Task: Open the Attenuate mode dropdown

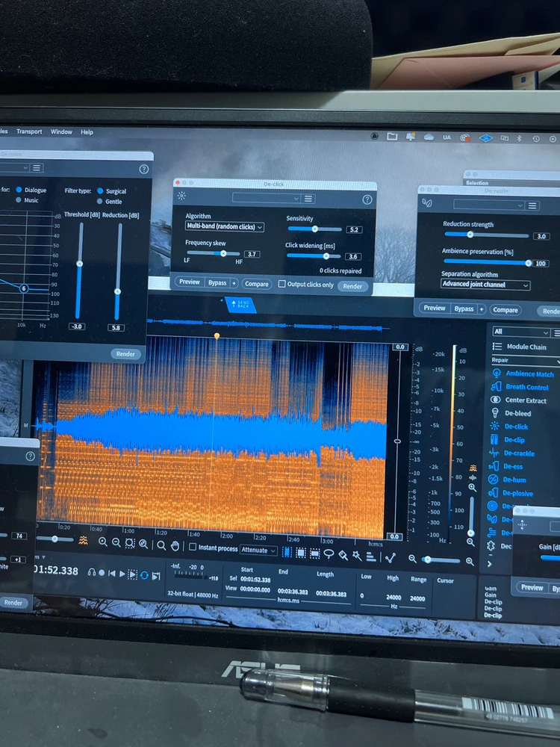Action: pos(258,550)
